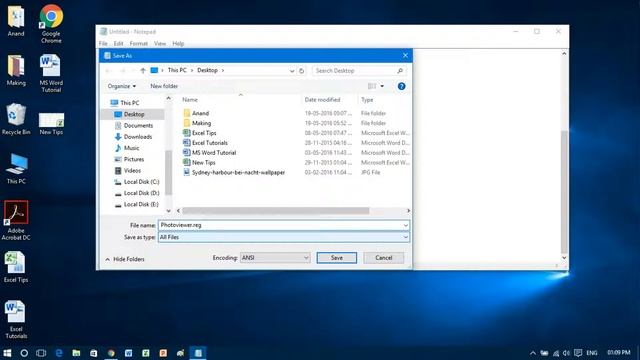Switch to Excel from the taskbar
Image resolution: width=640 pixels, height=360 pixels.
coord(146,353)
